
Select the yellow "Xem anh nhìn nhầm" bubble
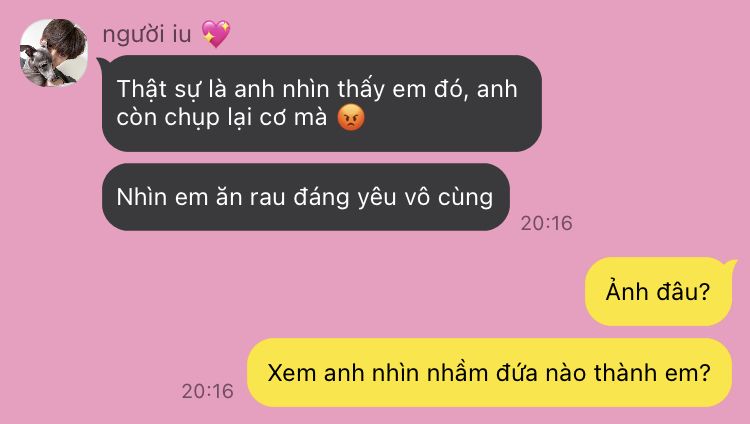(489, 373)
